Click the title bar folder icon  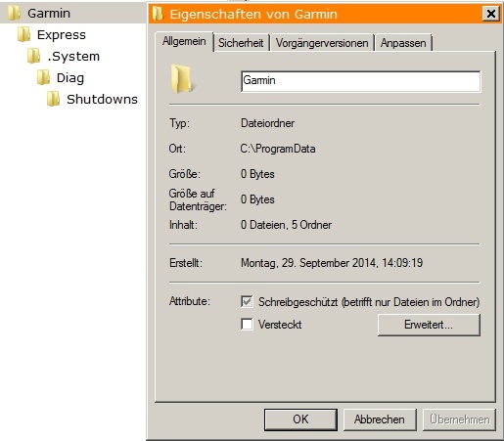click(158, 14)
